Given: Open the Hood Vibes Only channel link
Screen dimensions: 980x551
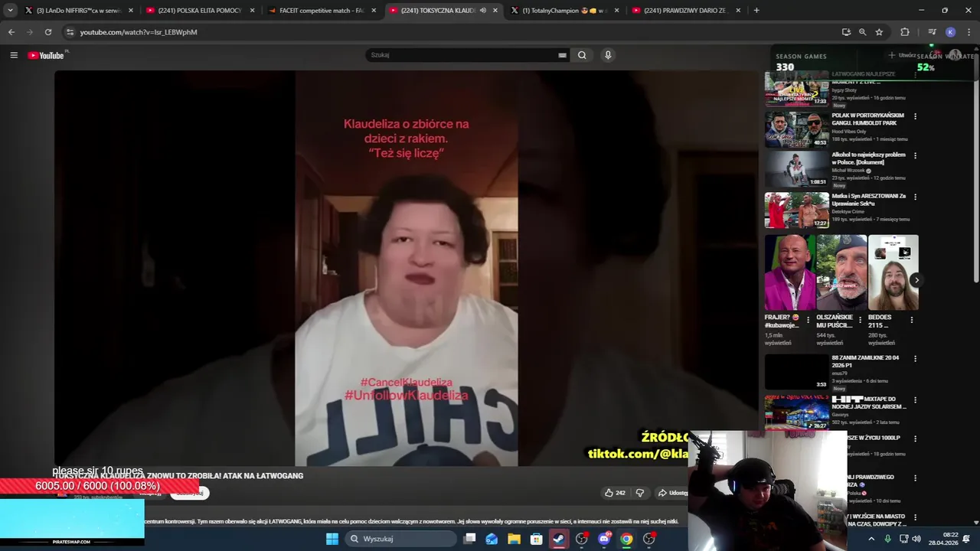Looking at the screenshot, I should (849, 132).
